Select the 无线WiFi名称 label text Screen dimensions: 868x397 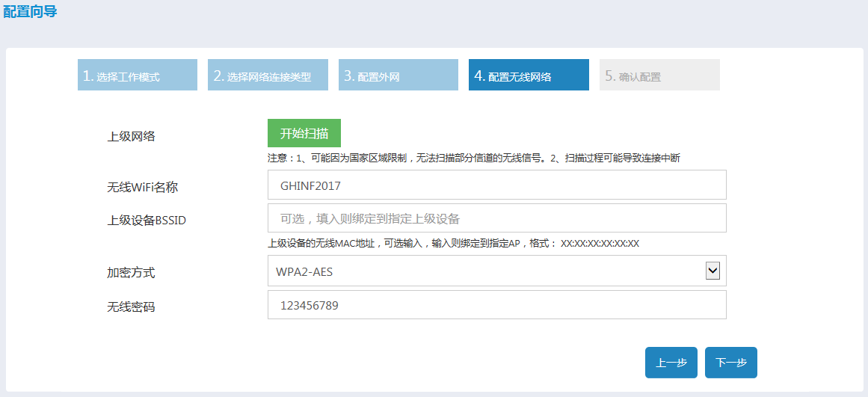click(143, 187)
